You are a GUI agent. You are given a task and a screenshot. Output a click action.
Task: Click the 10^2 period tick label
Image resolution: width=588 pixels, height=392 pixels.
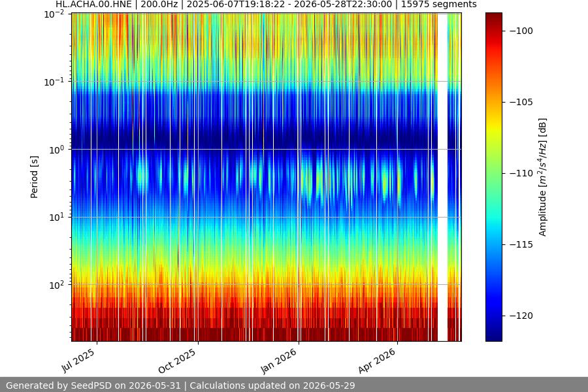[x=57, y=285]
